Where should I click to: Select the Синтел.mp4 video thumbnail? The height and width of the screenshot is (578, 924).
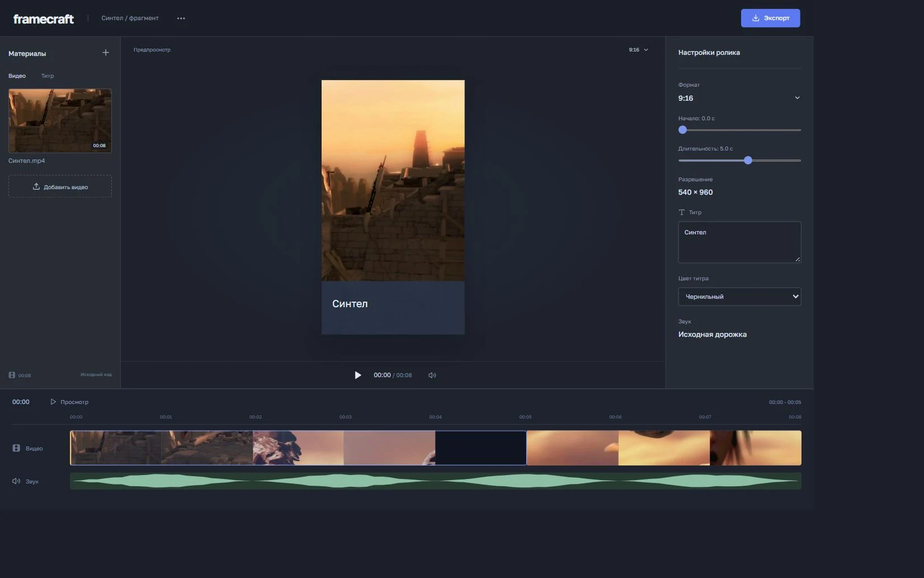click(60, 120)
